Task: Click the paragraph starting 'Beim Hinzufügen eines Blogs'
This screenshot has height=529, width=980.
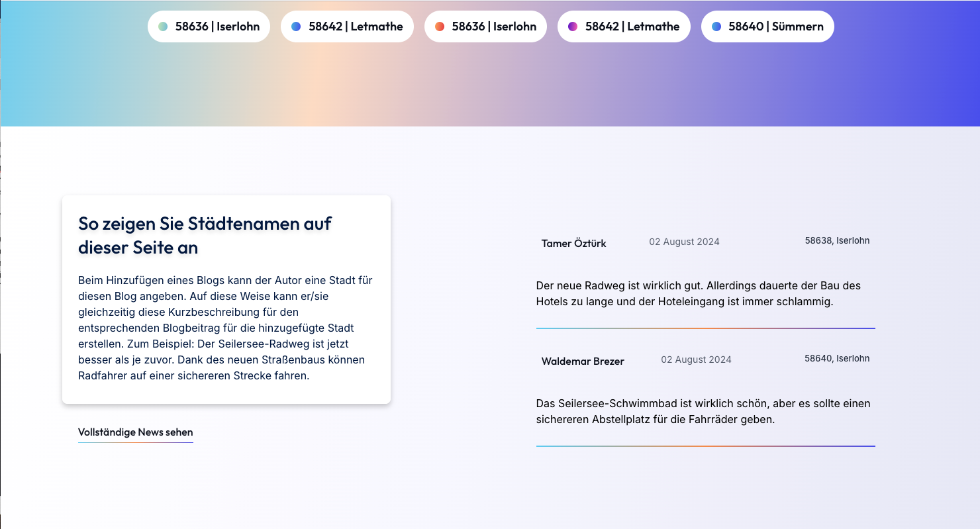Action: coord(226,328)
